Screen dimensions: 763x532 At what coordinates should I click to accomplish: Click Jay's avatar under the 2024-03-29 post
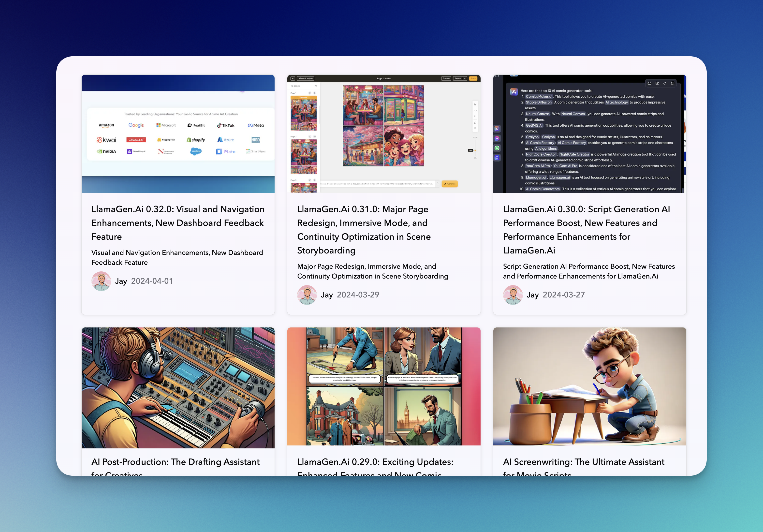point(307,295)
